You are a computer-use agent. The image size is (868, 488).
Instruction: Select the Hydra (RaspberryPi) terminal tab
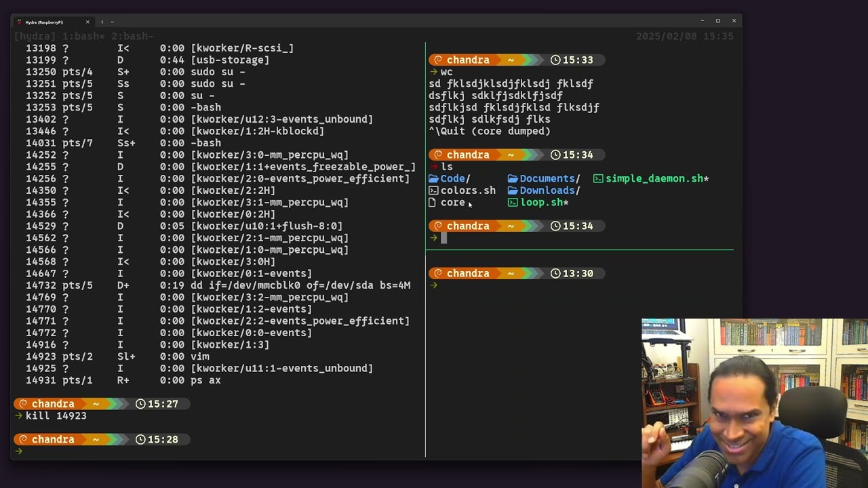click(54, 22)
